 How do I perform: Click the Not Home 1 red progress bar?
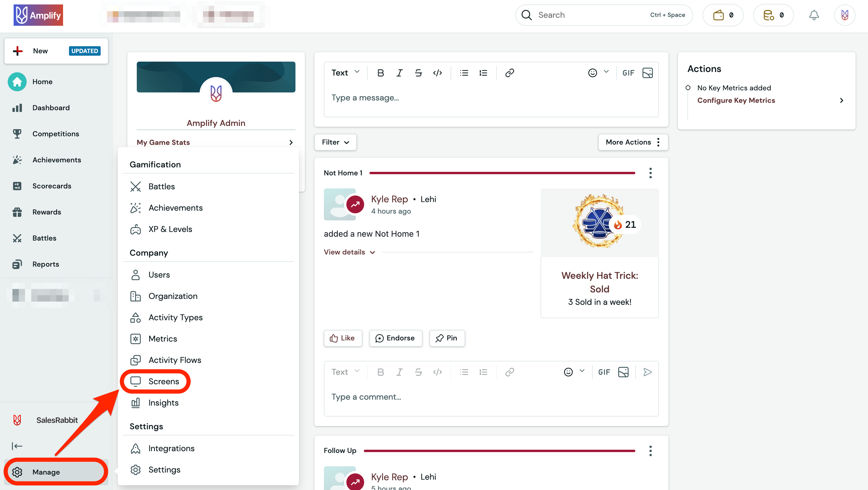[x=502, y=173]
